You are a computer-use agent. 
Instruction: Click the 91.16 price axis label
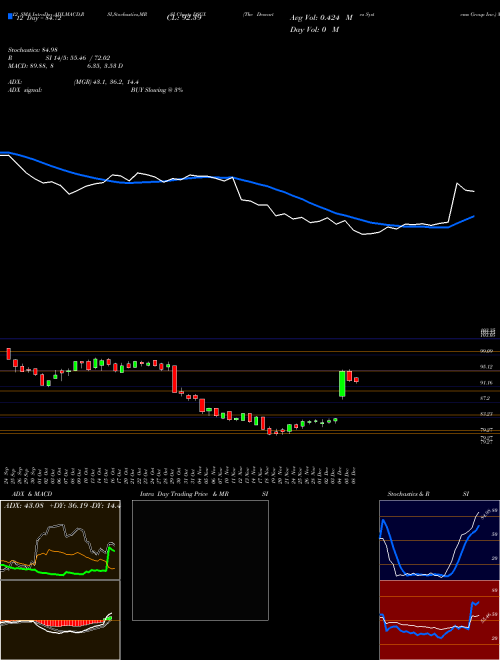[486, 383]
